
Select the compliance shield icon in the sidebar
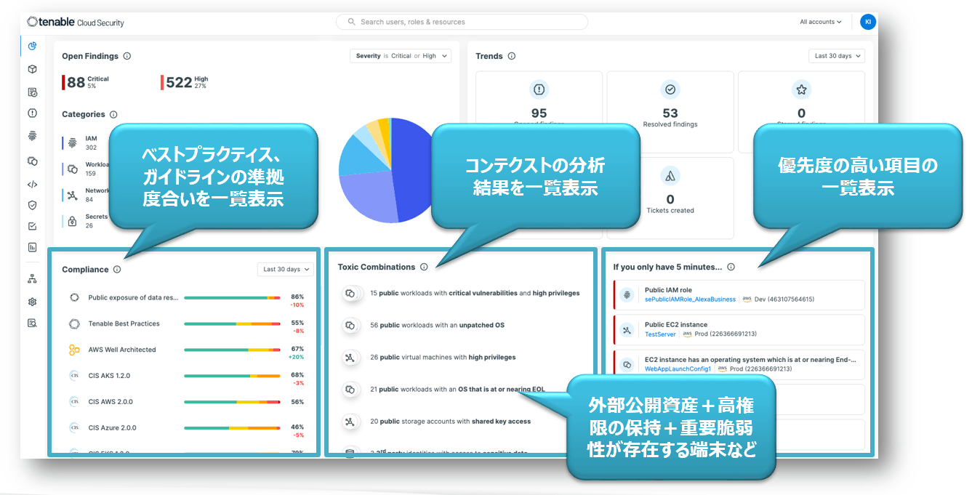coord(32,205)
